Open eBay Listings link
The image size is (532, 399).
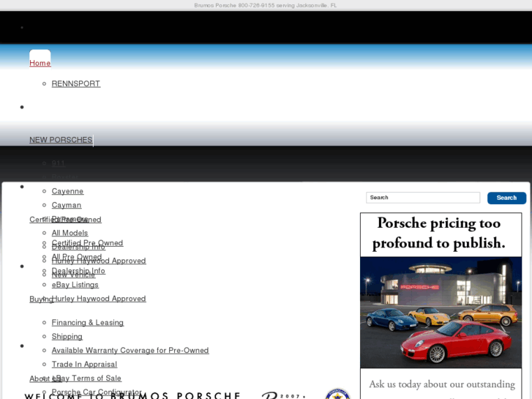tap(75, 285)
